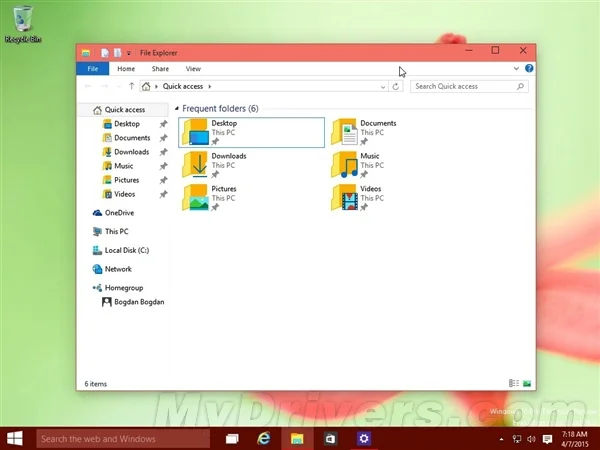
Task: Open the Store taskbar icon
Action: 330,439
